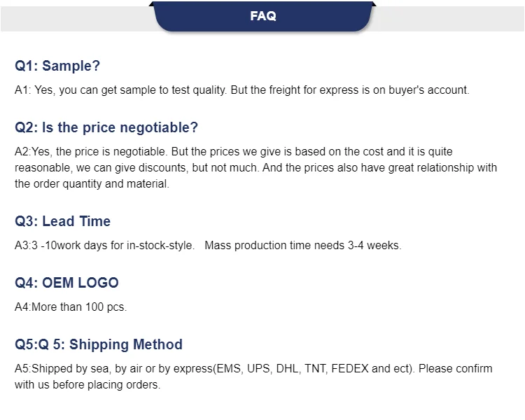Image resolution: width=525 pixels, height=420 pixels.
Task: Click the words "buyer's account" in A1
Action: click(x=428, y=90)
